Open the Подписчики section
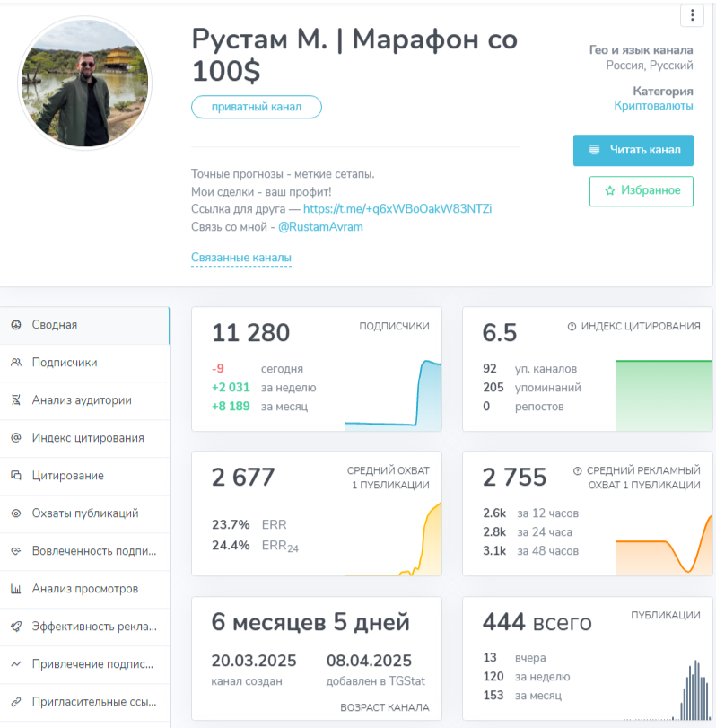 pos(85,363)
